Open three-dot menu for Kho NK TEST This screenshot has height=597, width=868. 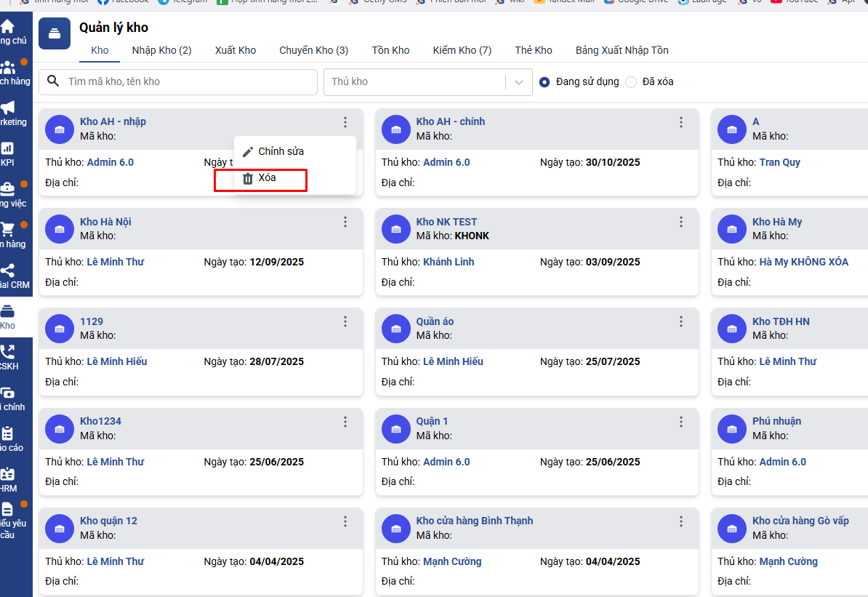681,223
